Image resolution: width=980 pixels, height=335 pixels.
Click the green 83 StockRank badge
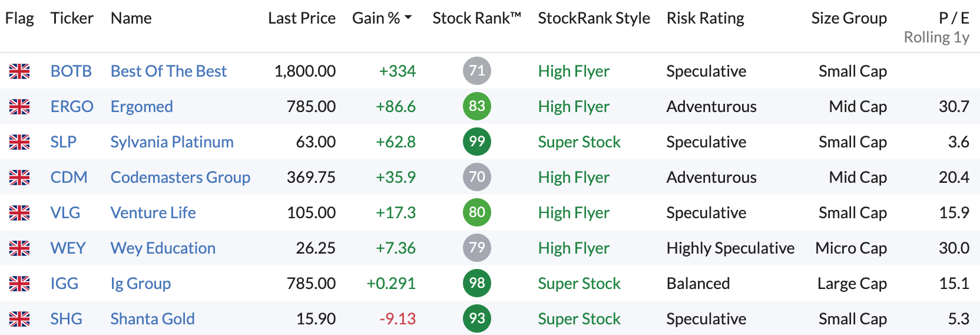coord(477,106)
